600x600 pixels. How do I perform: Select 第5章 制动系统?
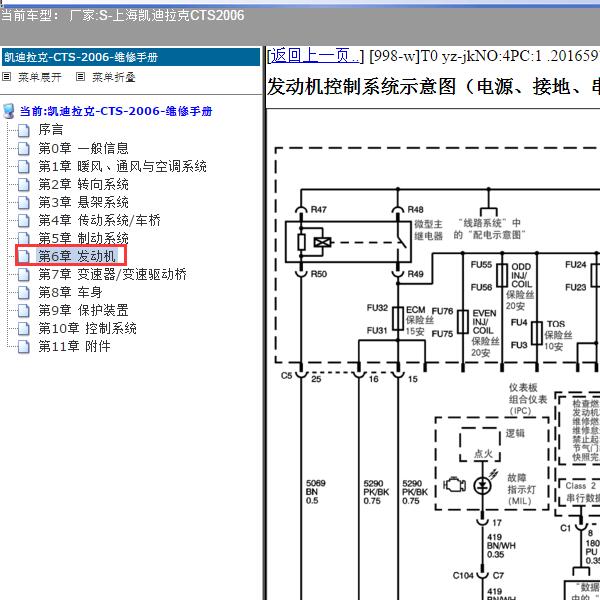(83, 238)
